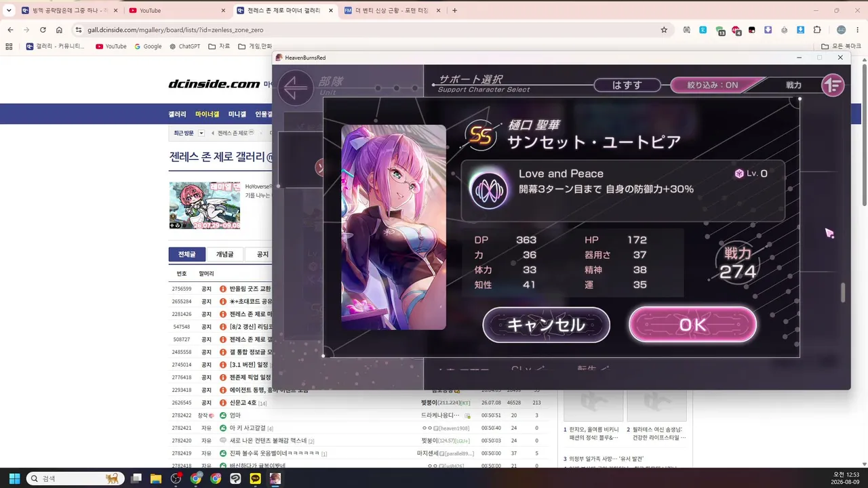The image size is (868, 488).
Task: Click the skill description 開幕3ターン目まで text
Action: click(606, 190)
